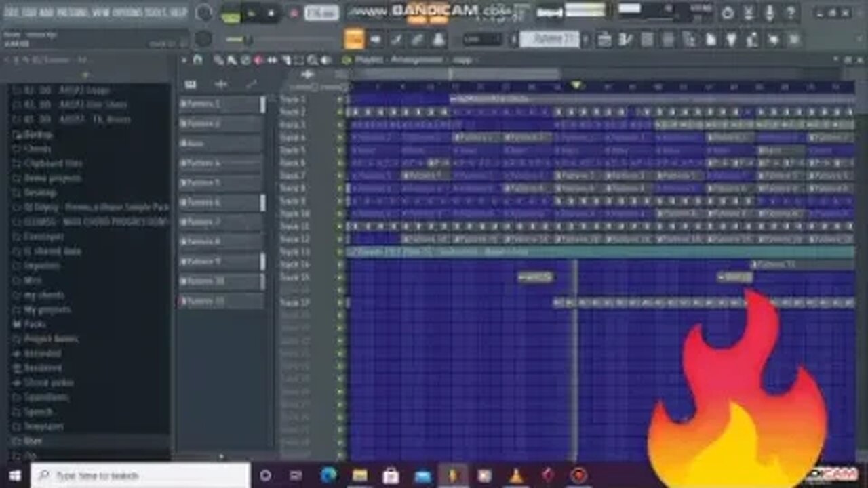Select the Slip tool in playlist toolbar
This screenshot has width=868, height=488.
272,60
